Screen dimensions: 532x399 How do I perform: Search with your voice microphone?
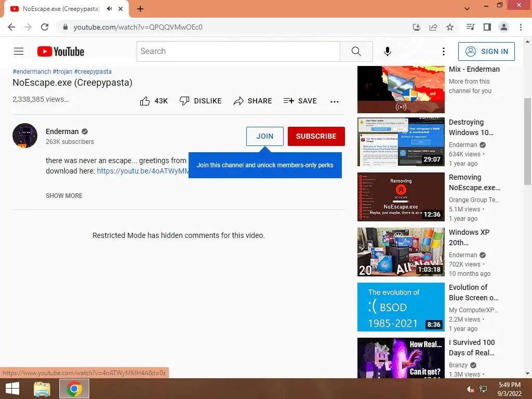tap(388, 51)
